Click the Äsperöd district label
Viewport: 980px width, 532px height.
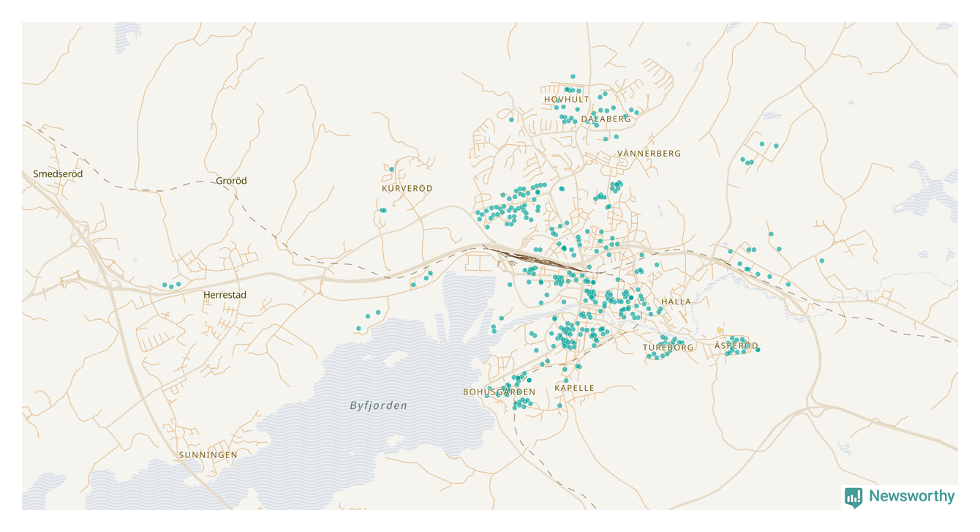[736, 345]
